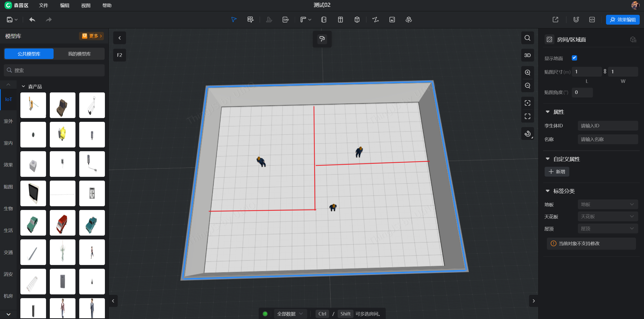This screenshot has width=644, height=319.
Task: Open the stacked model layers tool
Action: (409, 20)
